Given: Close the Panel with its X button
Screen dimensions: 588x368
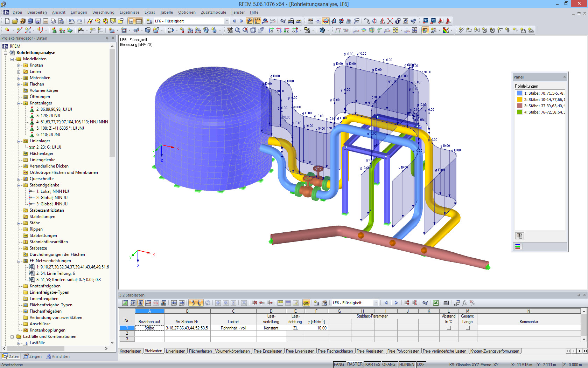Looking at the screenshot, I should click(564, 77).
